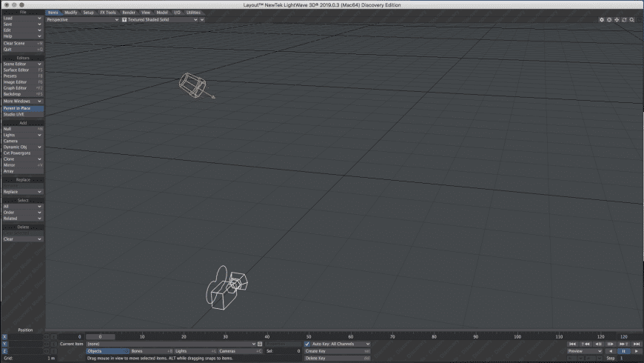Open the Perspective view type dropdown
The width and height of the screenshot is (644, 363).
click(x=82, y=20)
